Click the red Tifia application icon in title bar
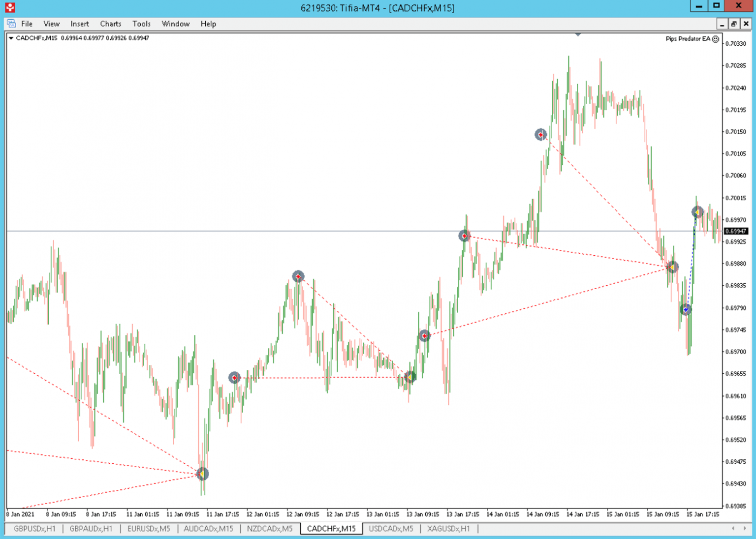 tap(10, 7)
